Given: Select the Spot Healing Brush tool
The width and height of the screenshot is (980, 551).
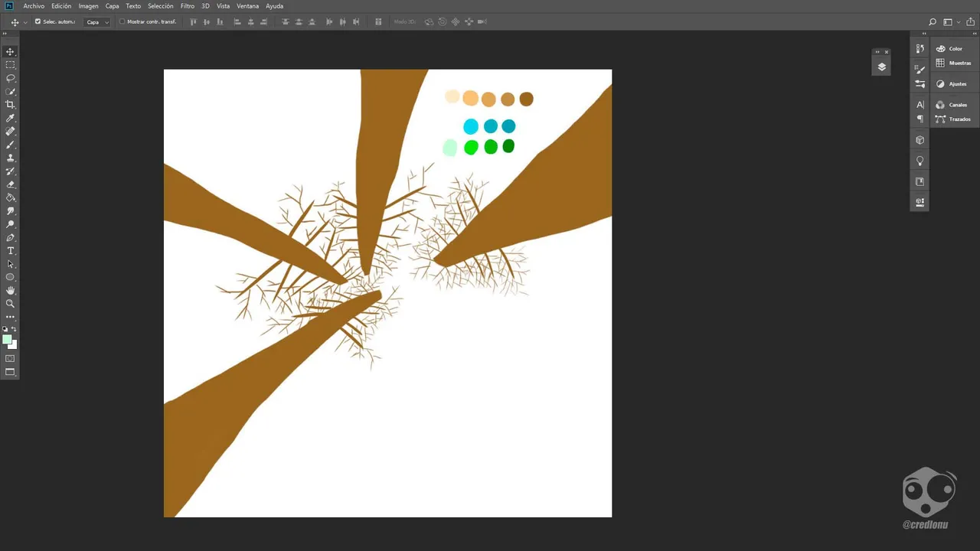Looking at the screenshot, I should (10, 132).
